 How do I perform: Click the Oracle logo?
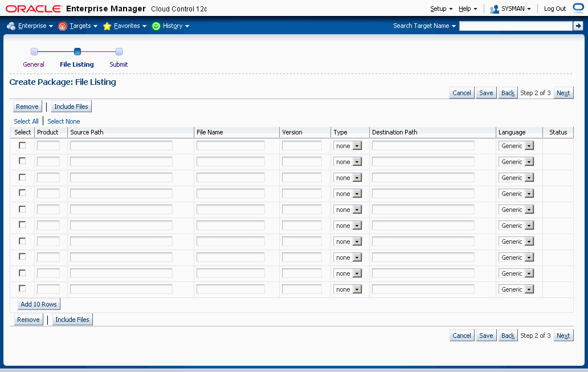pyautogui.click(x=34, y=9)
